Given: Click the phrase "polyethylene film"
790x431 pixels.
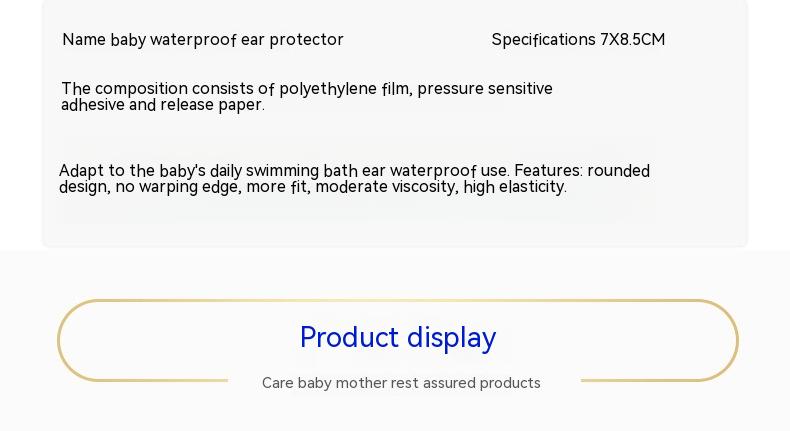Looking at the screenshot, I should tap(344, 89).
